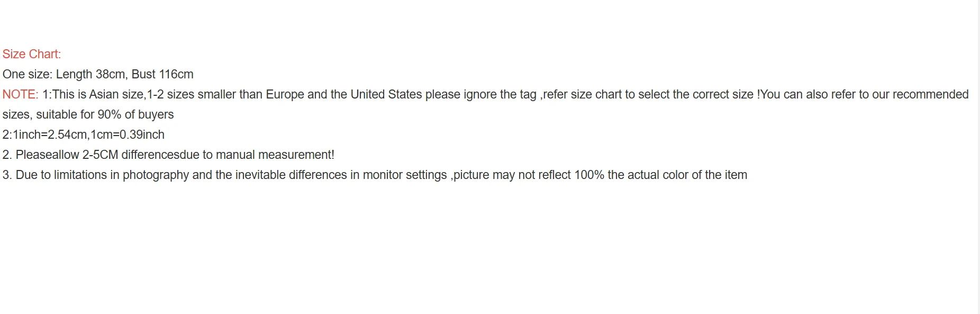Click 'select the correct size' text

tap(696, 94)
